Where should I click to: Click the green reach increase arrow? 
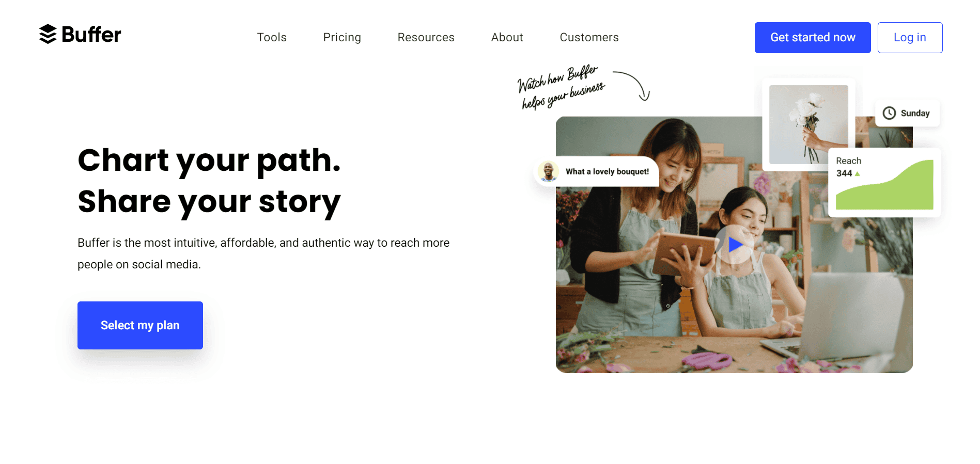click(858, 174)
